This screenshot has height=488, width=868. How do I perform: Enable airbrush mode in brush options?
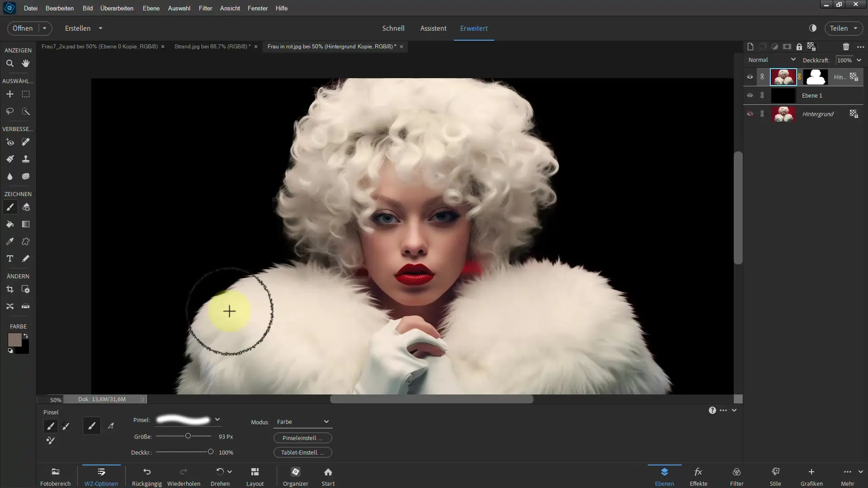click(111, 426)
